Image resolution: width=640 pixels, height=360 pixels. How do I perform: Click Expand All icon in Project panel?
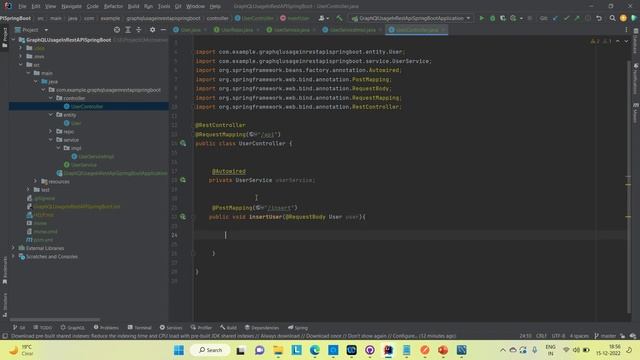pos(128,30)
